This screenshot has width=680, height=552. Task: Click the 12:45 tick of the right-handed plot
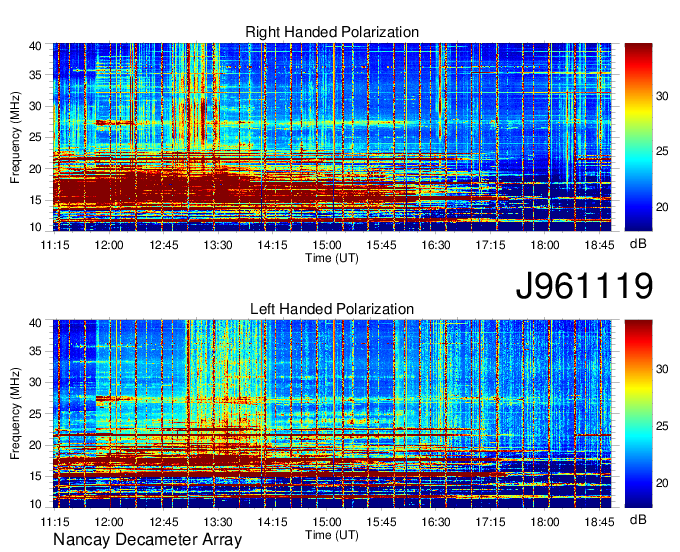tap(163, 245)
